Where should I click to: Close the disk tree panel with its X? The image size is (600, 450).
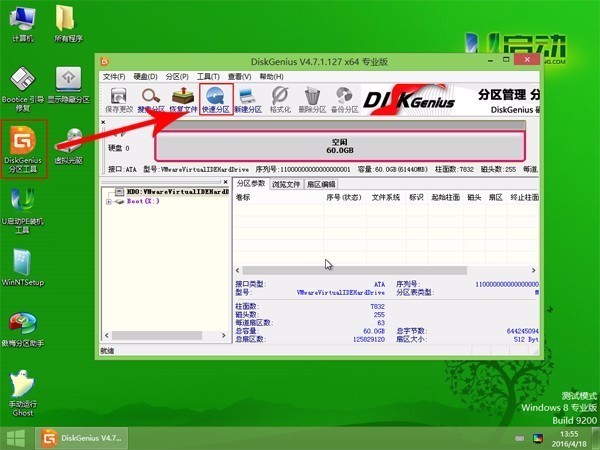(225, 182)
